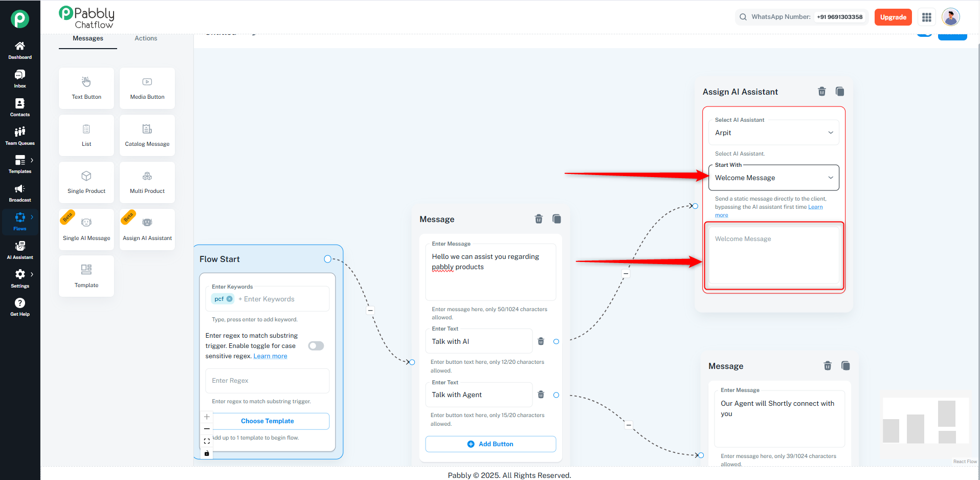Click the Choose Template button
Image resolution: width=980 pixels, height=480 pixels.
click(268, 421)
